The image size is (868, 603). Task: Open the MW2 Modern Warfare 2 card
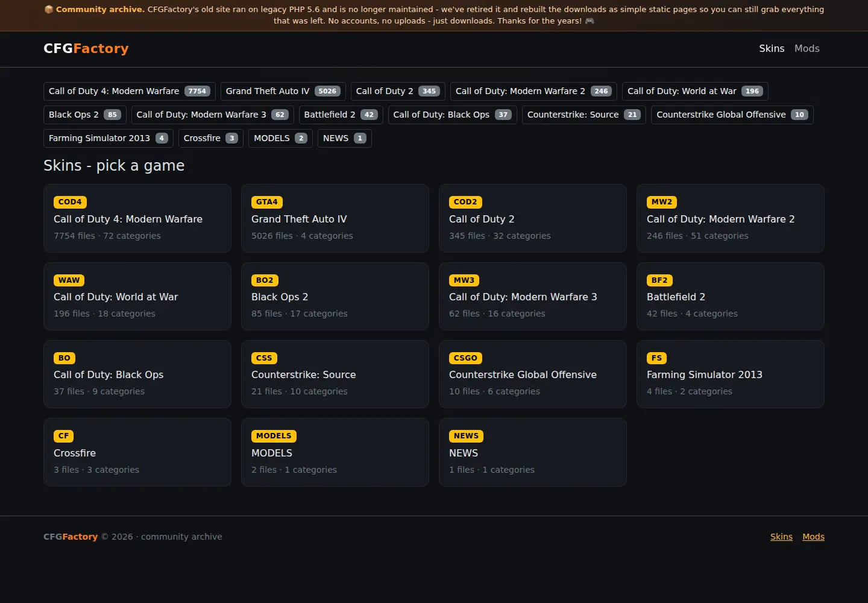(x=731, y=218)
